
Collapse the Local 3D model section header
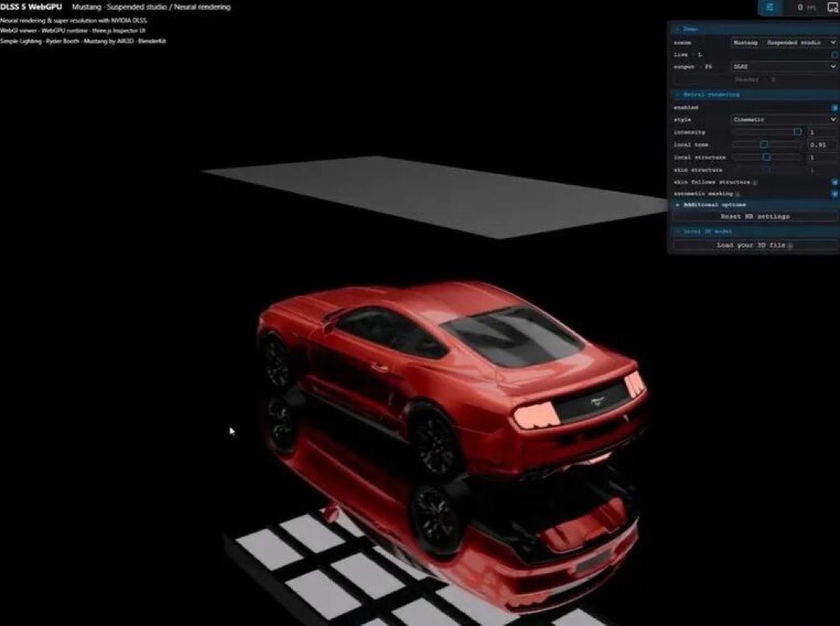click(754, 231)
